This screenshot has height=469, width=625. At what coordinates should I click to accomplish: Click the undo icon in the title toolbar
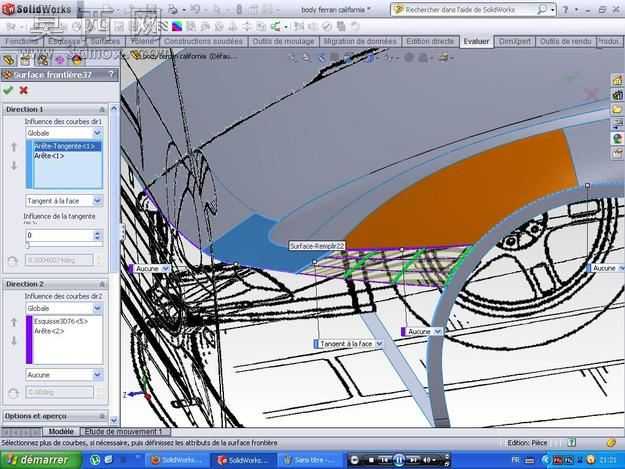point(195,9)
